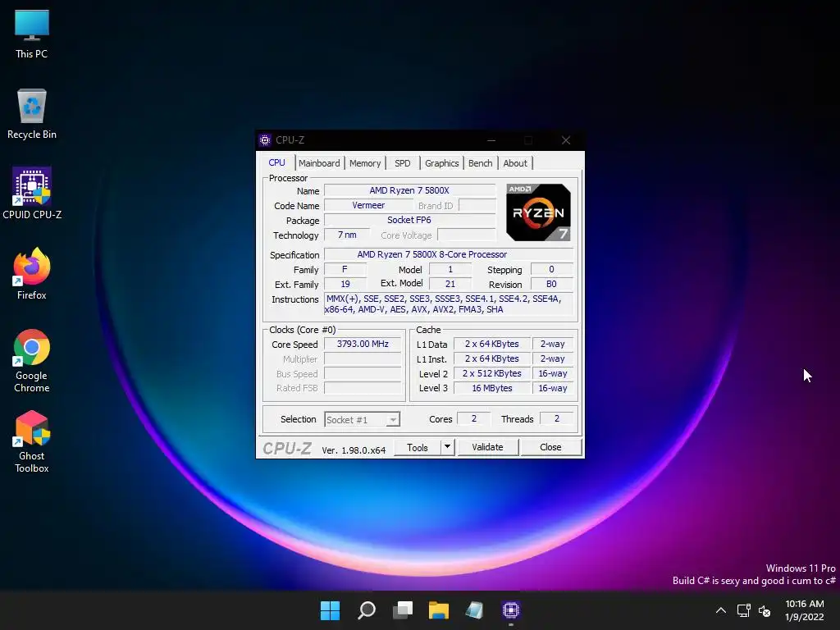The image size is (840, 630).
Task: Click the Windows Start button
Action: click(x=330, y=610)
